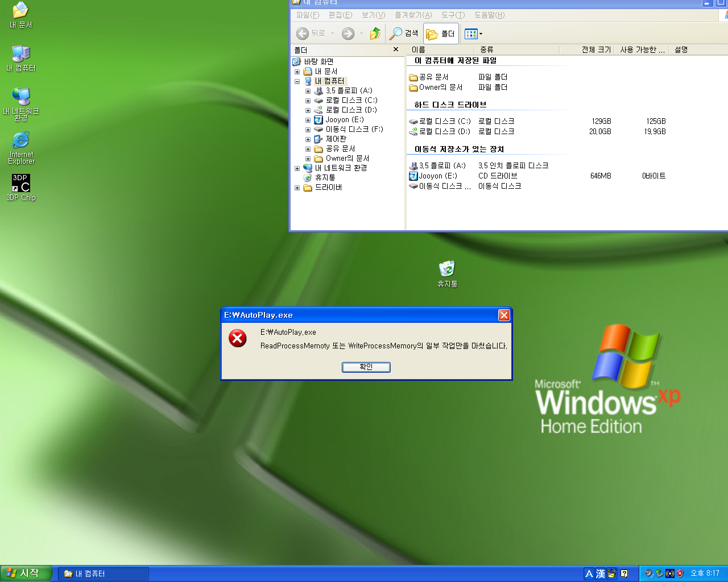The height and width of the screenshot is (582, 728).
Task: Select the 3DP Chip desktop shortcut
Action: point(20,188)
